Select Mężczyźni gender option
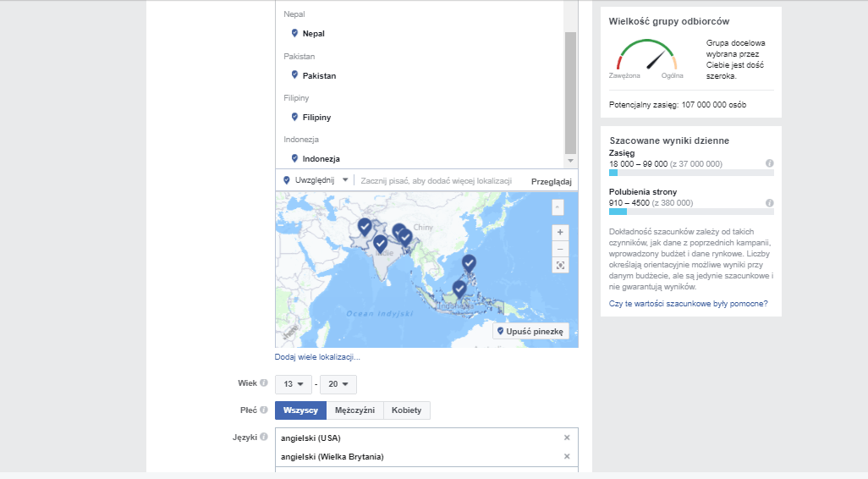The height and width of the screenshot is (479, 868). [354, 410]
